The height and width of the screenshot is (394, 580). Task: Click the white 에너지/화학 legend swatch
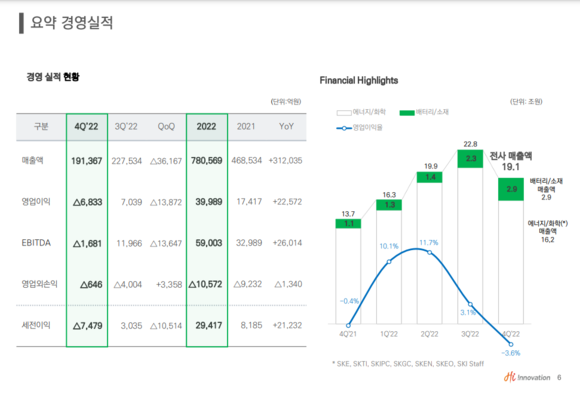[344, 112]
